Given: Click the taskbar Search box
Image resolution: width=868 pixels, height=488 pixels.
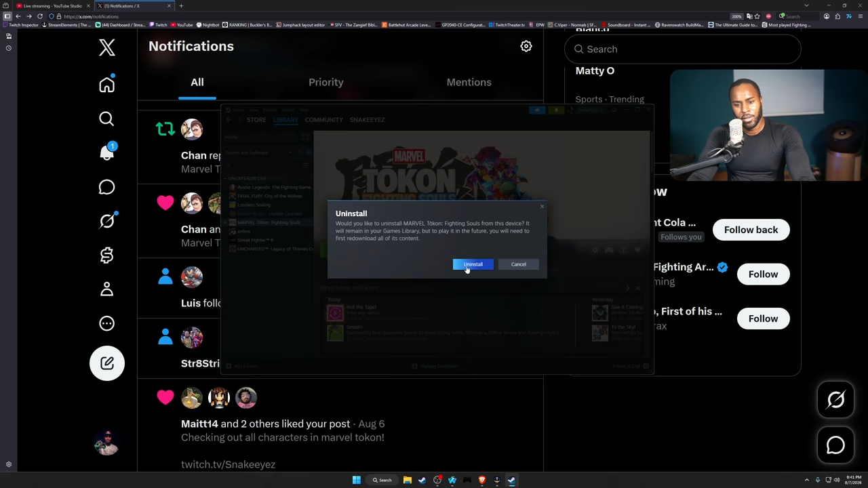Looking at the screenshot, I should point(382,480).
